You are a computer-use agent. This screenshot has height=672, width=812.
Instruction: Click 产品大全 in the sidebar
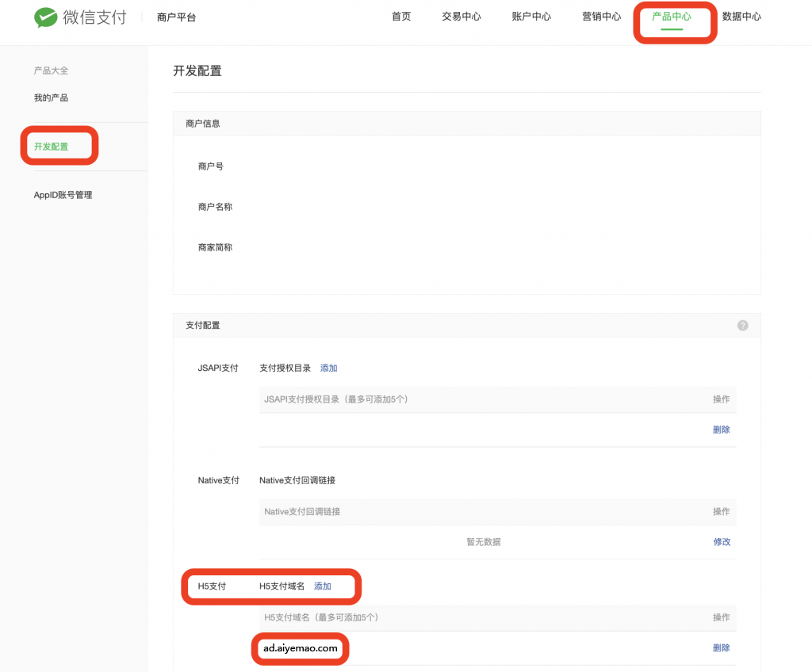click(x=51, y=71)
